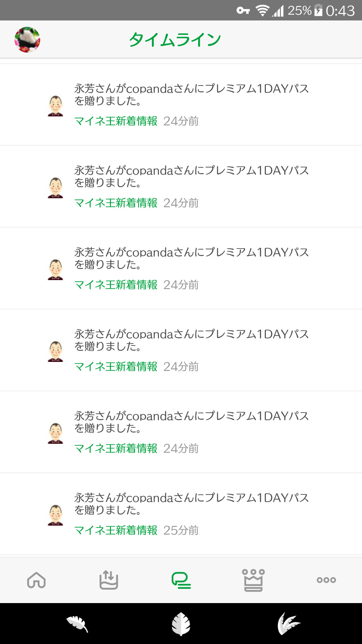Tap the 25分前 timestamp

click(x=181, y=530)
